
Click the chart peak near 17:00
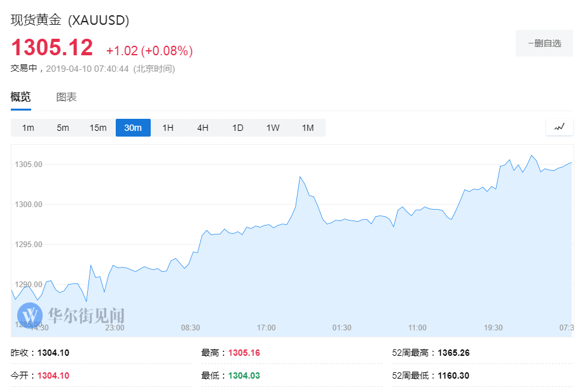point(300,177)
